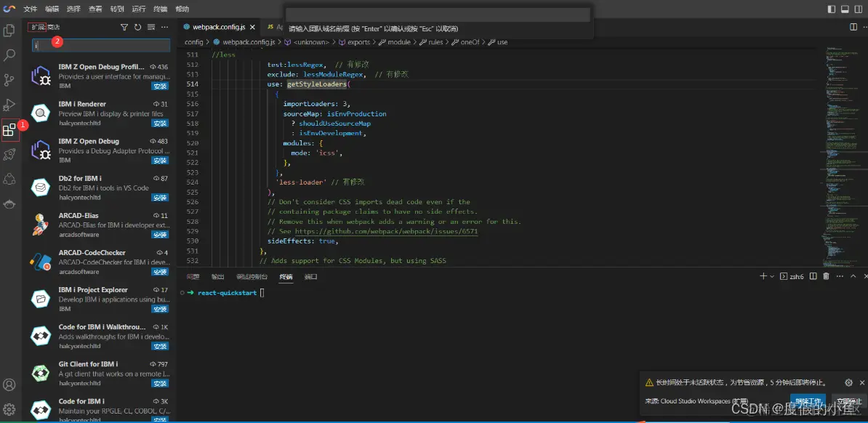Viewport: 868px width, 423px height.
Task: Click 立即停止 in the notification
Action: click(x=848, y=401)
